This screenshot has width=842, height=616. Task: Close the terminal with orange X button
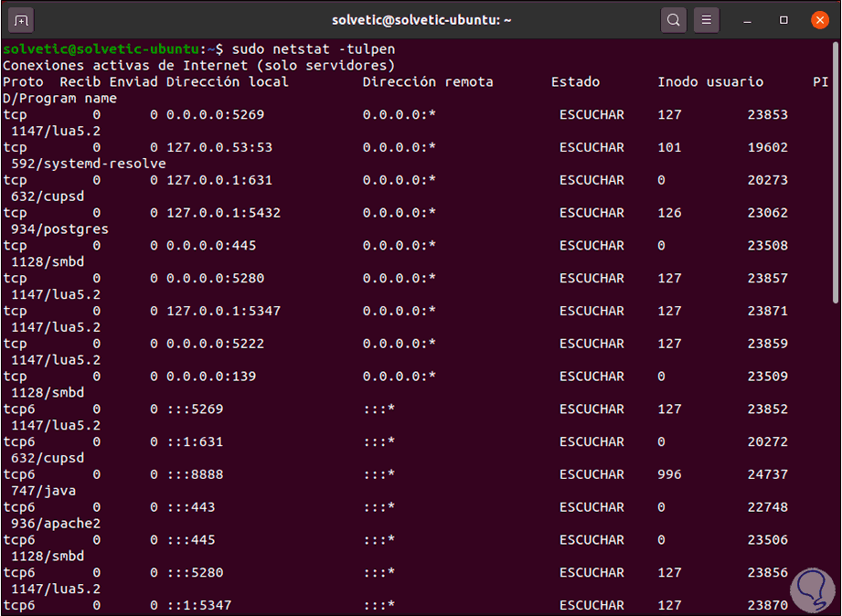(x=819, y=20)
